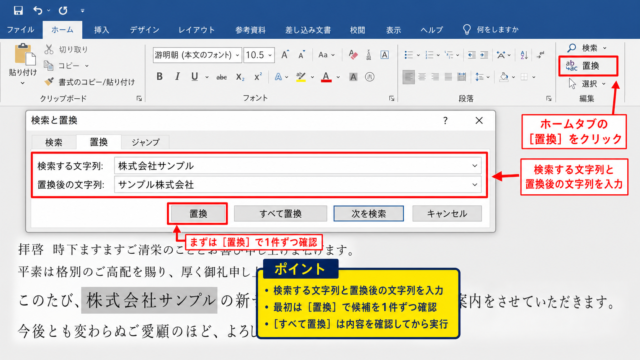Viewport: 640px width, 360px height.
Task: Click the line spacing icon
Action: 479,77
